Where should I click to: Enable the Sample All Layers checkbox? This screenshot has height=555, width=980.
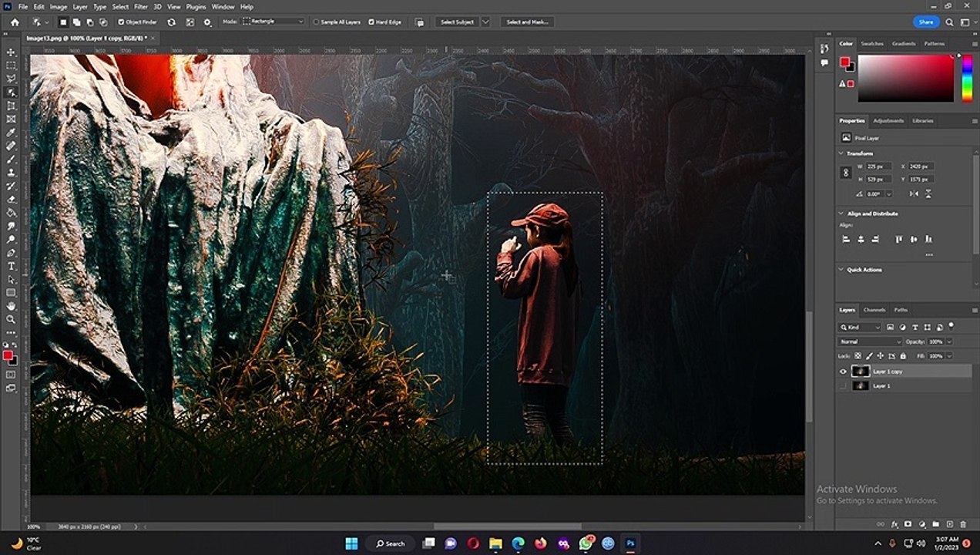click(316, 22)
